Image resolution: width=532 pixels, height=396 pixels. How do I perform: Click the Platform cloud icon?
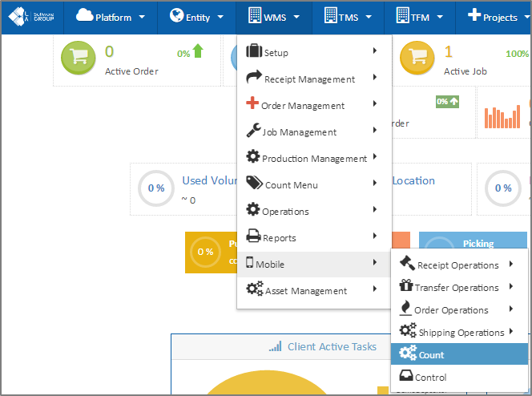pos(84,15)
